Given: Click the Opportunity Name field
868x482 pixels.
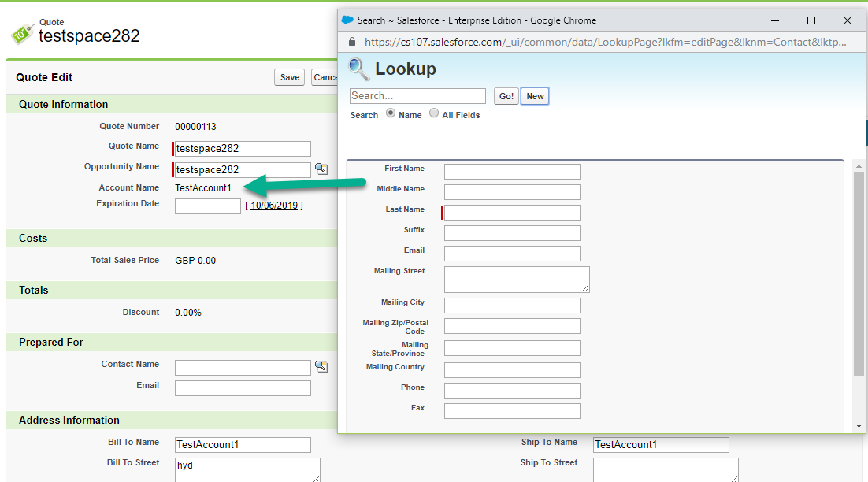Looking at the screenshot, I should [243, 170].
